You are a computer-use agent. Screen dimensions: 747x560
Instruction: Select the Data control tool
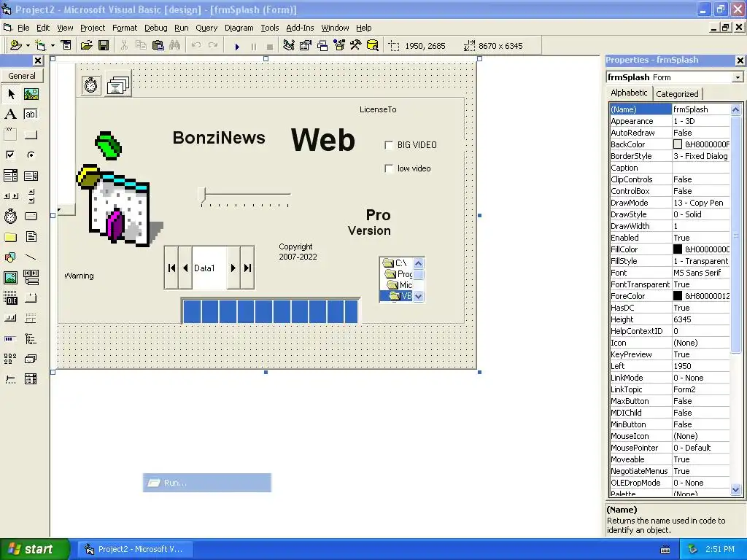click(x=31, y=277)
